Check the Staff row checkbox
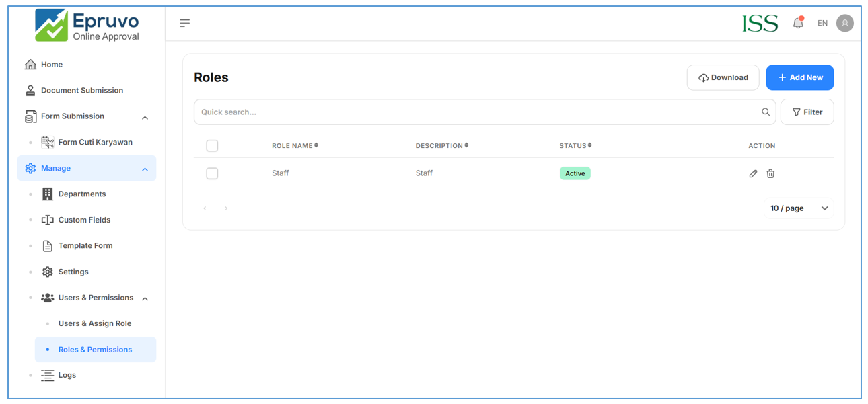Image resolution: width=868 pixels, height=404 pixels. [212, 173]
